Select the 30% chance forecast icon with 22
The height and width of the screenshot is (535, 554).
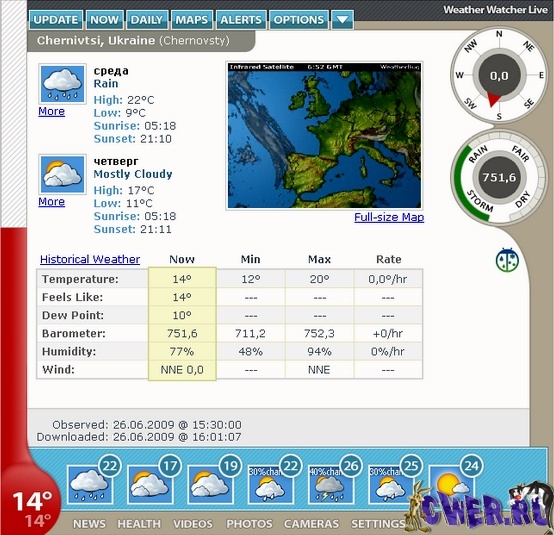pos(271,484)
